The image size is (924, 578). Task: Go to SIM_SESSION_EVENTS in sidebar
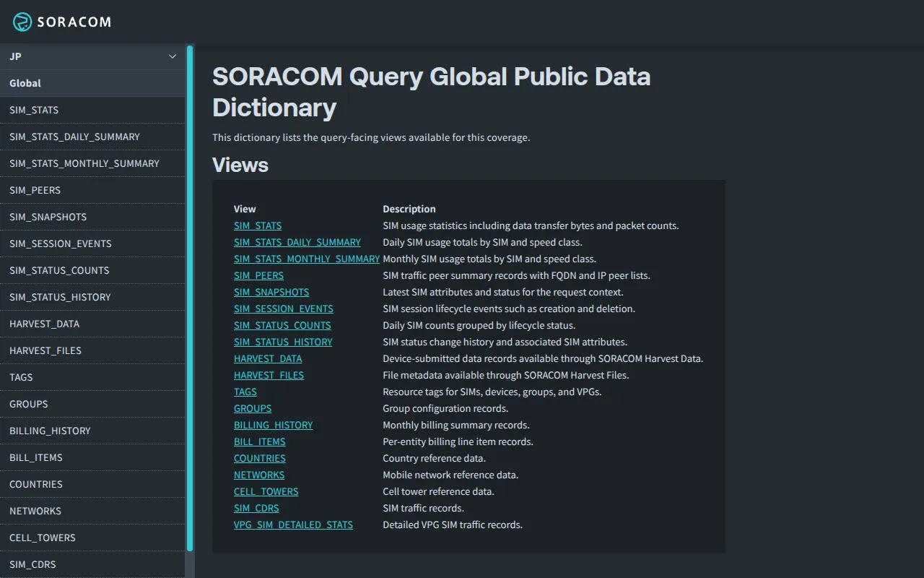click(x=92, y=243)
